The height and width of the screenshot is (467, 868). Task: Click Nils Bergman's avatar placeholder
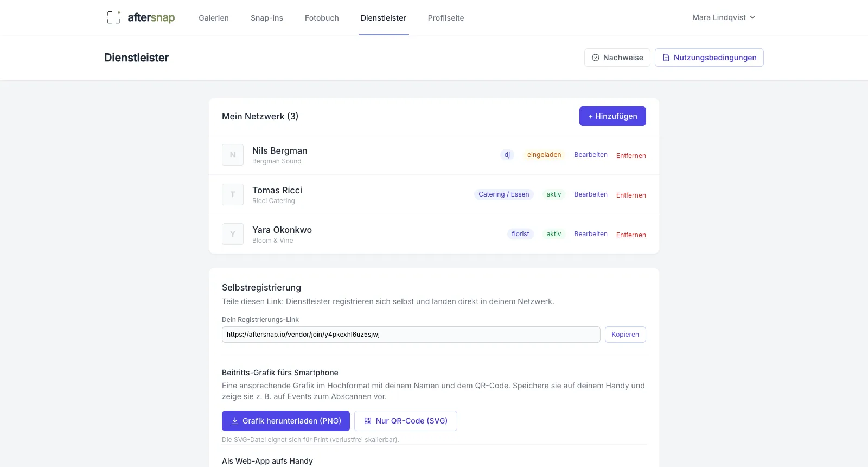[x=233, y=155]
